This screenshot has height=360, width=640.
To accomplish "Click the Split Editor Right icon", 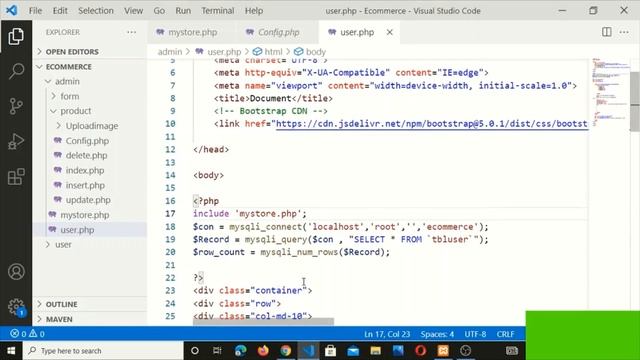I will [x=607, y=32].
